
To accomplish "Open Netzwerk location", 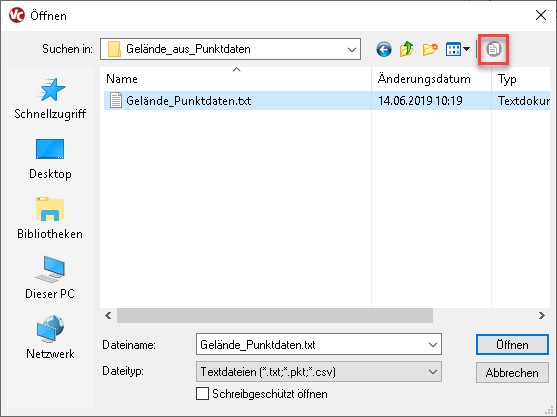I will [50, 337].
